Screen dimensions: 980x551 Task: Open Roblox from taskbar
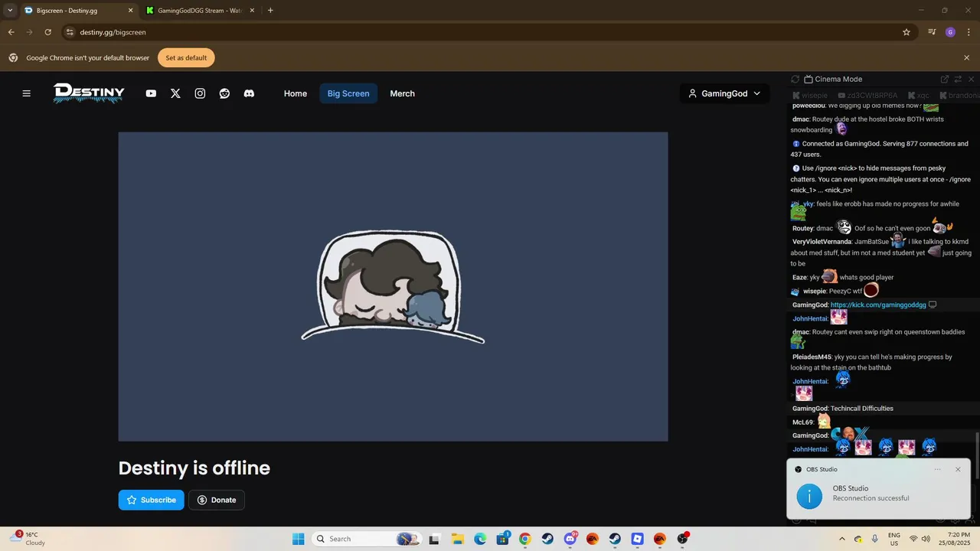point(638,539)
